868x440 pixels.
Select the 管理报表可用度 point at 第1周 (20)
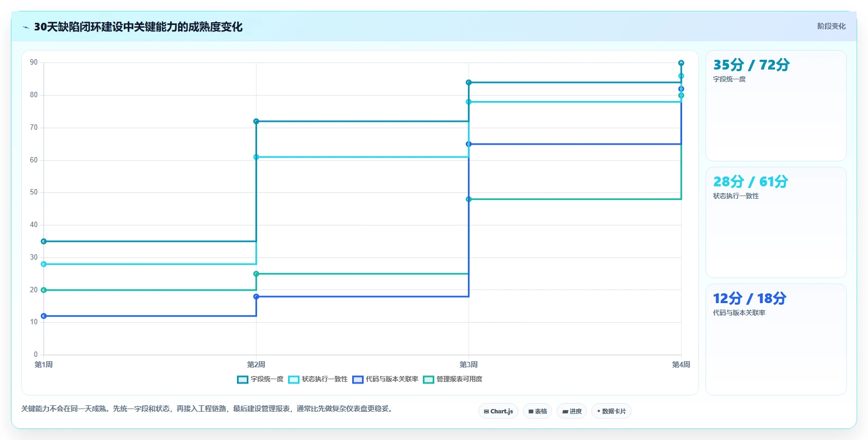click(43, 290)
